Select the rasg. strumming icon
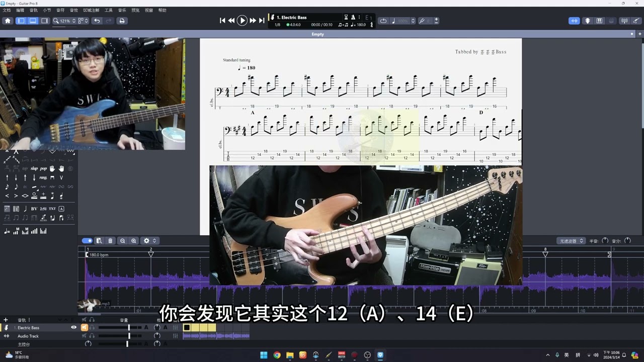The image size is (644, 362). 43,177
